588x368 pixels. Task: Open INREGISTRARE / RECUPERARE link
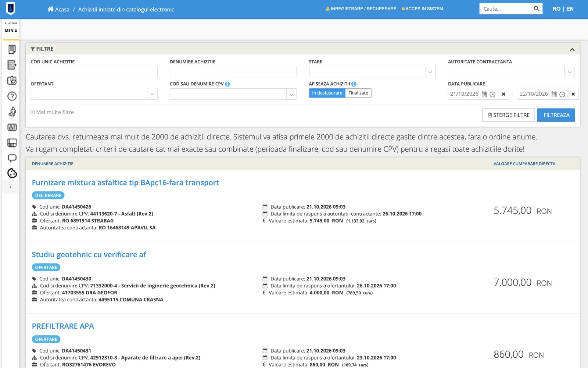point(361,9)
